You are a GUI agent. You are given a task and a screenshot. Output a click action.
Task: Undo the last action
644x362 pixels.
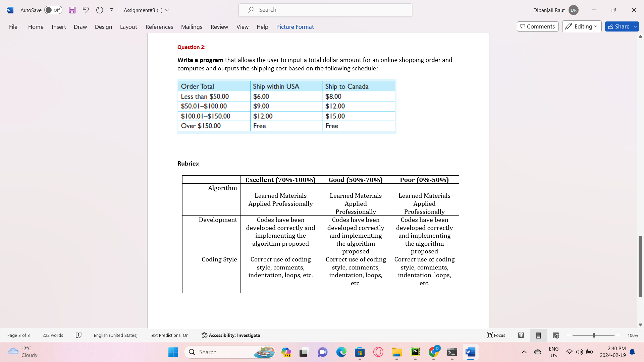(86, 10)
